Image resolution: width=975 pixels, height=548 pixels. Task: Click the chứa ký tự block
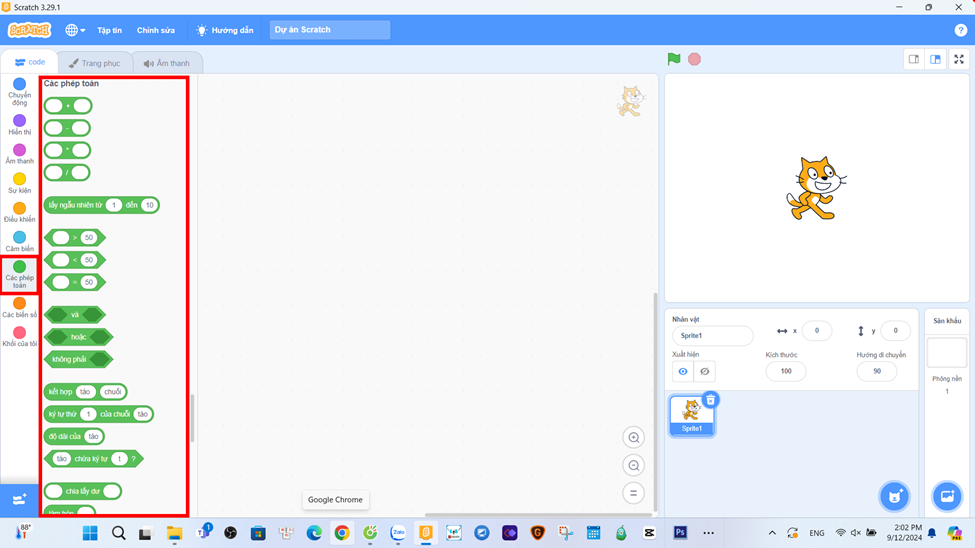[x=93, y=459]
